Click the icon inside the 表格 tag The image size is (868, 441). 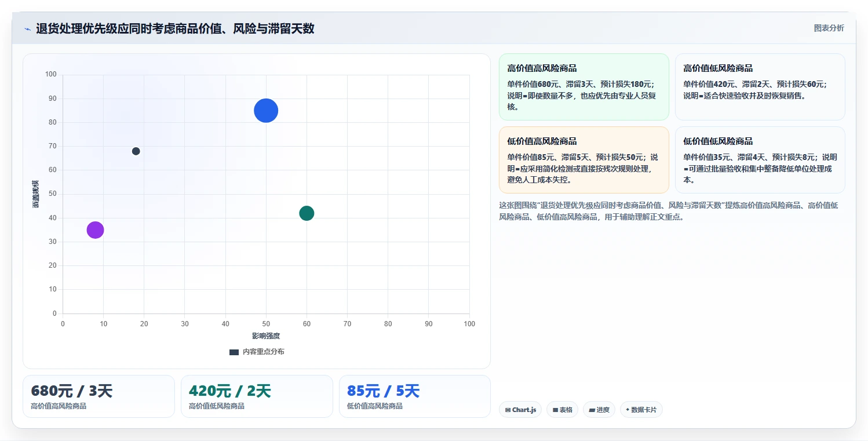555,410
